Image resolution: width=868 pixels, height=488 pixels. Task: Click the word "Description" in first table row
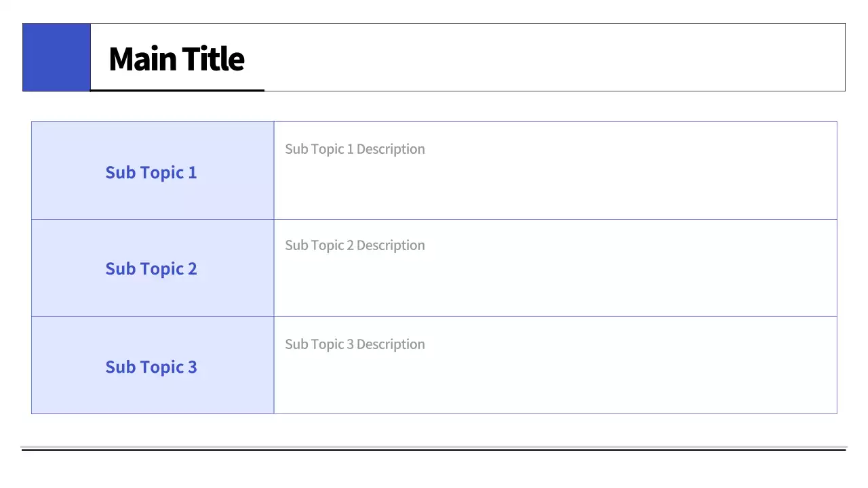pos(391,149)
